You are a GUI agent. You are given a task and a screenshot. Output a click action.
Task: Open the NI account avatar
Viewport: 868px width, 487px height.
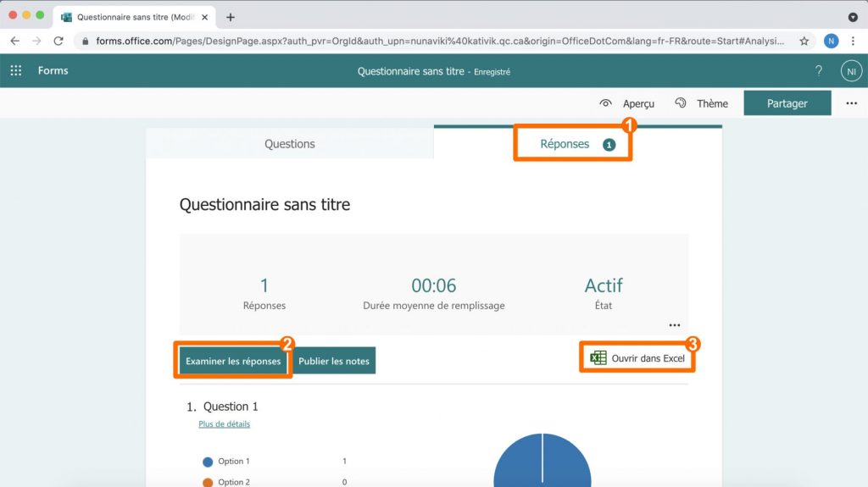click(851, 71)
